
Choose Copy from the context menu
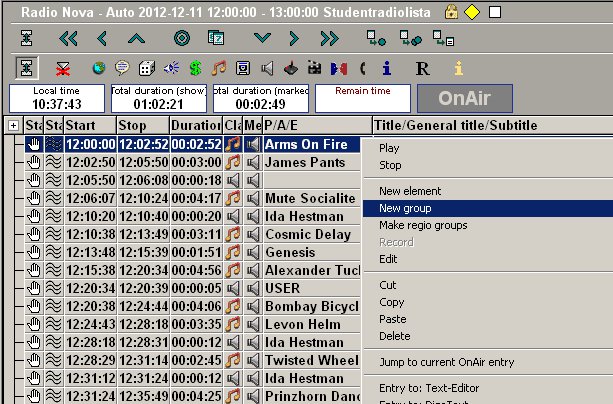point(391,302)
